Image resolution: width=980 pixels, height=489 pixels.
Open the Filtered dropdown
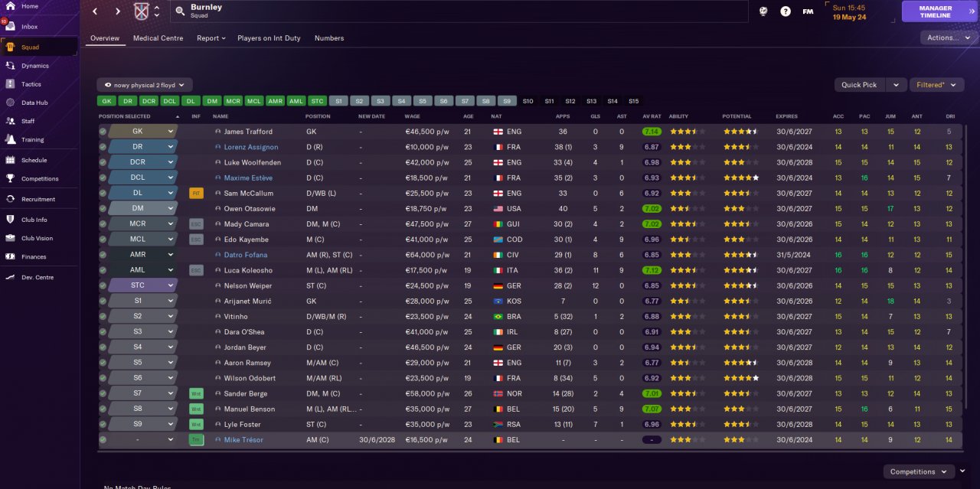coord(935,85)
